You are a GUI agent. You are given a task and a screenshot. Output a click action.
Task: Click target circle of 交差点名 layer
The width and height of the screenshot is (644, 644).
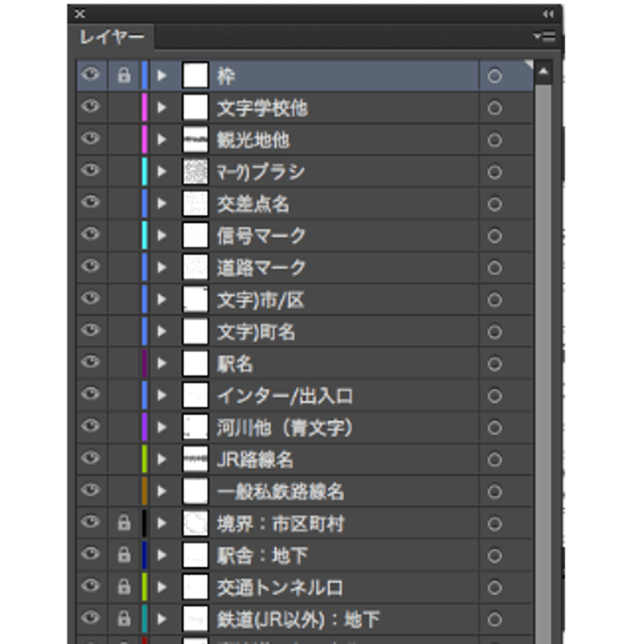click(x=494, y=204)
